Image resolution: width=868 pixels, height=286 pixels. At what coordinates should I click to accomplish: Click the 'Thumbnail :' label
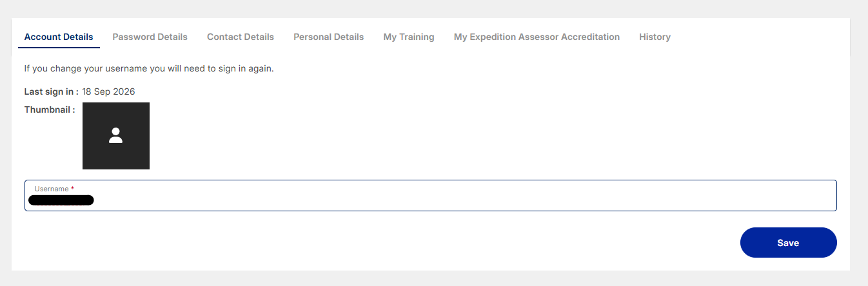(50, 110)
